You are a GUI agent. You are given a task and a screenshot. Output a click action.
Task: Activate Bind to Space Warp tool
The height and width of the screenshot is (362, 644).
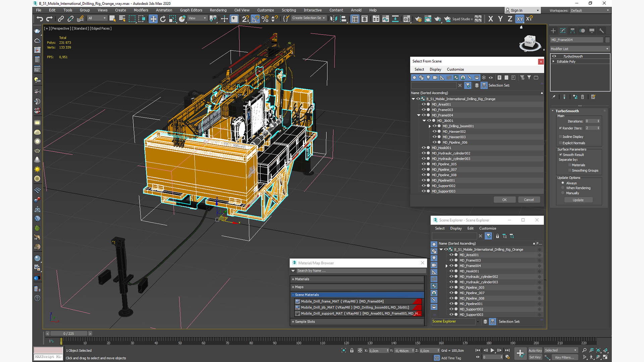pyautogui.click(x=80, y=19)
